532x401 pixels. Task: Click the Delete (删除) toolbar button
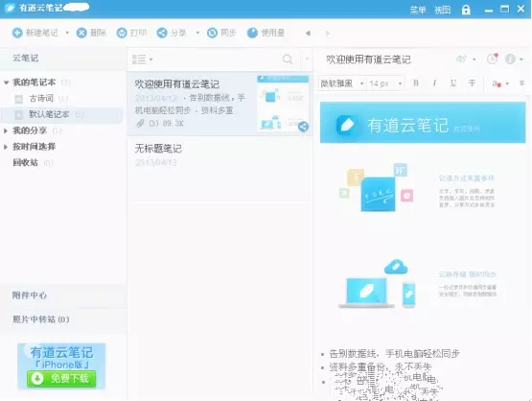pyautogui.click(x=91, y=33)
